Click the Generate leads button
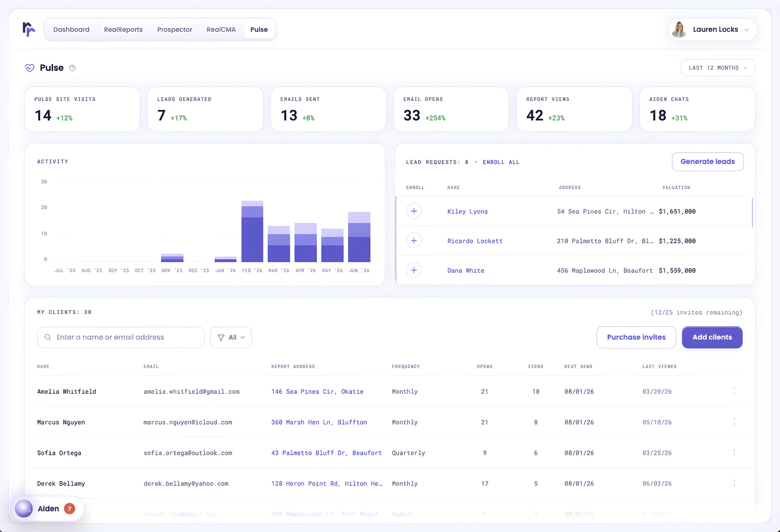Screen dimensions: 780x532 (x=708, y=162)
